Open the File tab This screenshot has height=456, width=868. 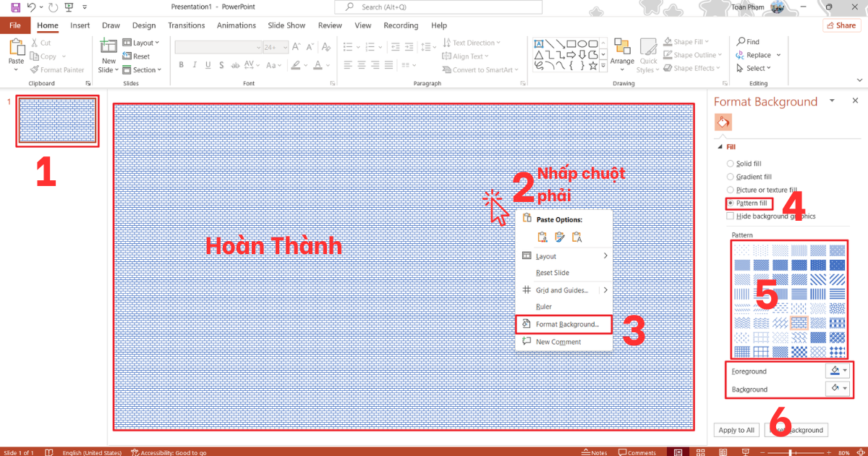(15, 25)
